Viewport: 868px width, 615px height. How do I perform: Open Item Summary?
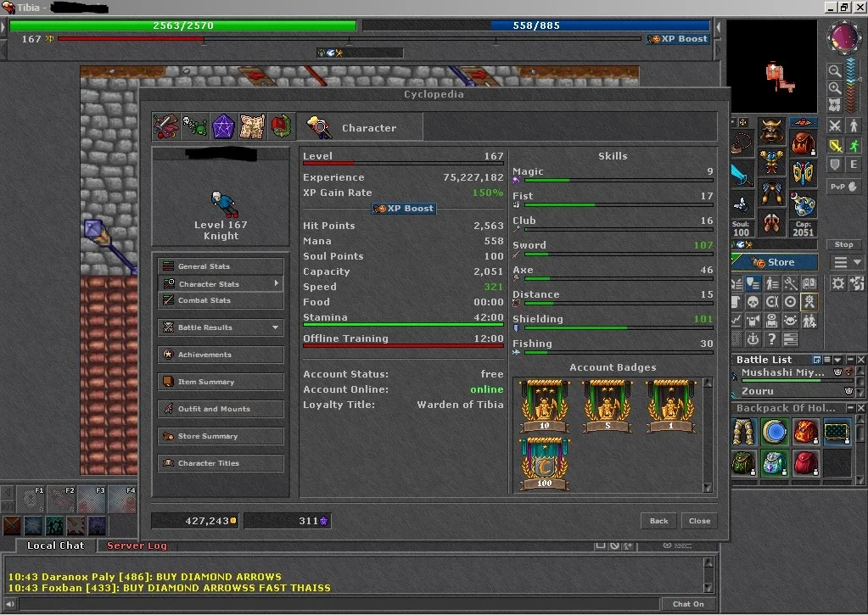coord(221,382)
